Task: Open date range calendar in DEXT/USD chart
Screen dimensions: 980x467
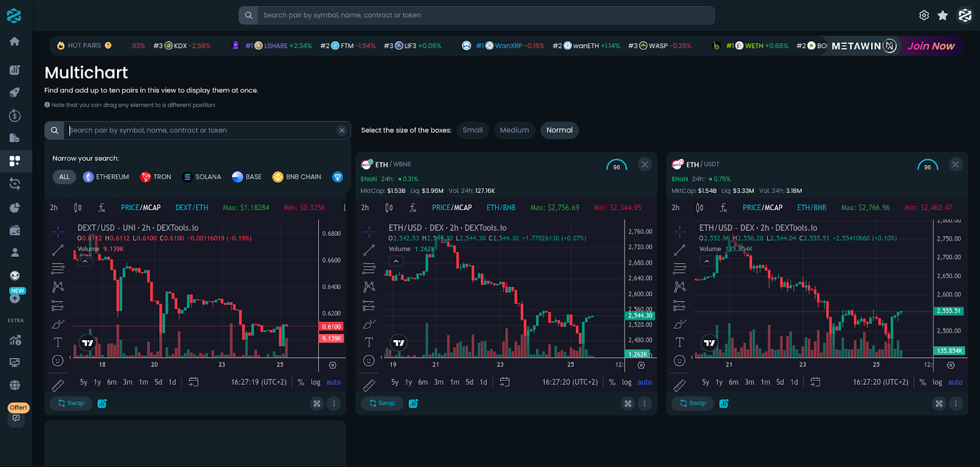Action: coord(194,382)
